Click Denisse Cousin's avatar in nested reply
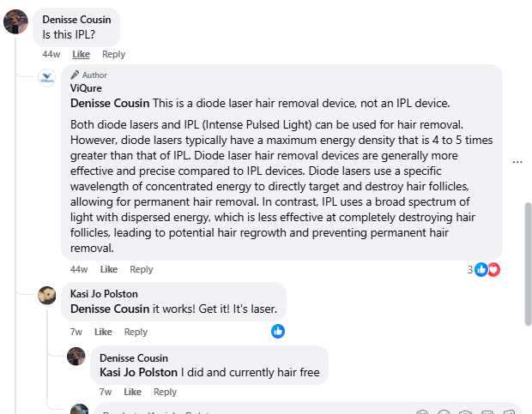This screenshot has height=414, width=532. pos(76,356)
